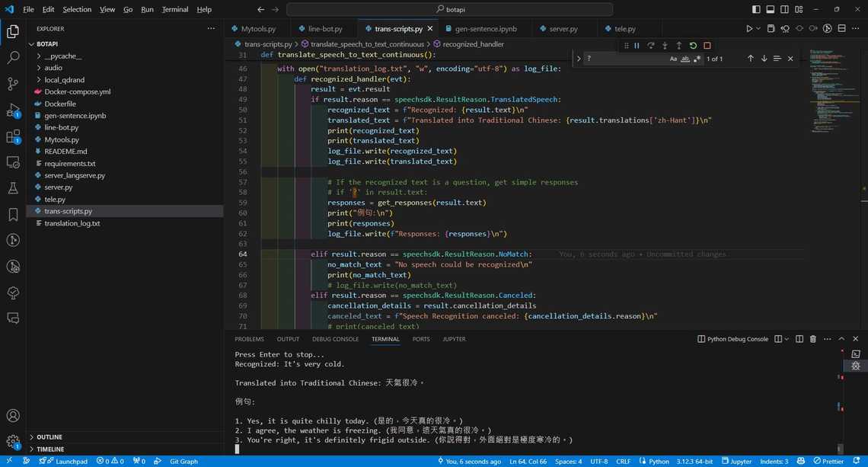Click Prettier in the status bar

tap(828, 461)
